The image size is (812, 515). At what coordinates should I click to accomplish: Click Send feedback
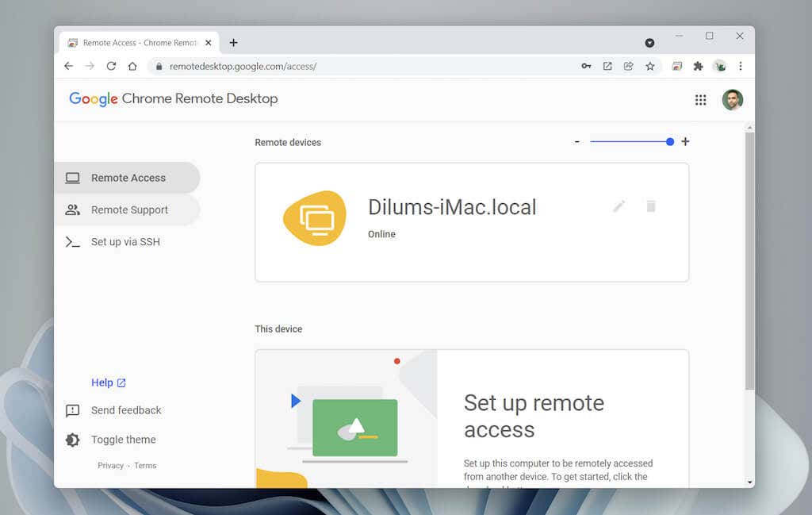pyautogui.click(x=113, y=410)
